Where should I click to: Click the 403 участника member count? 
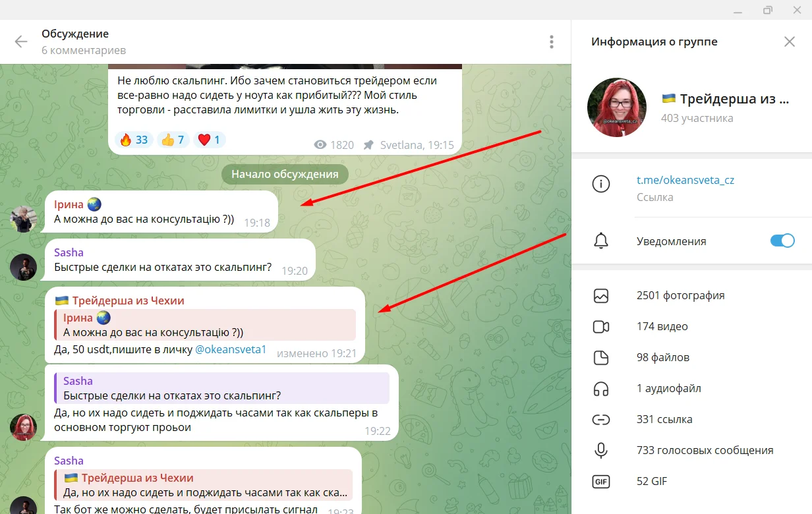coord(697,119)
